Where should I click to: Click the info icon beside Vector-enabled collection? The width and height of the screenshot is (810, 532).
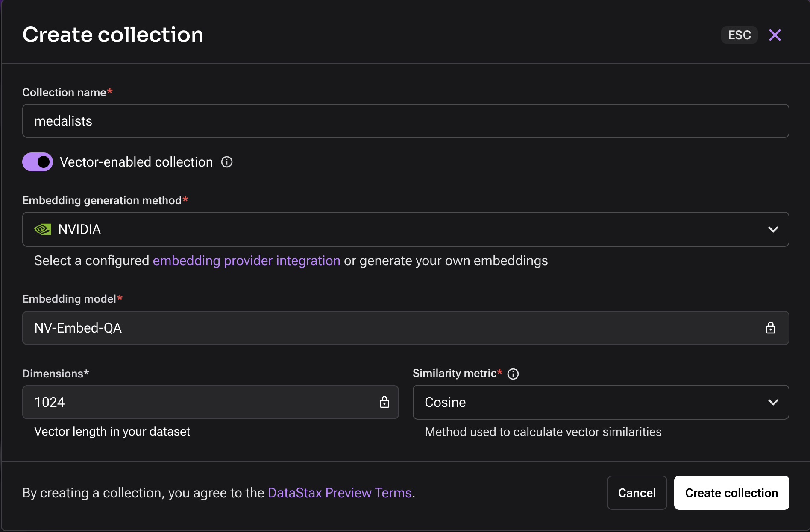tap(227, 162)
